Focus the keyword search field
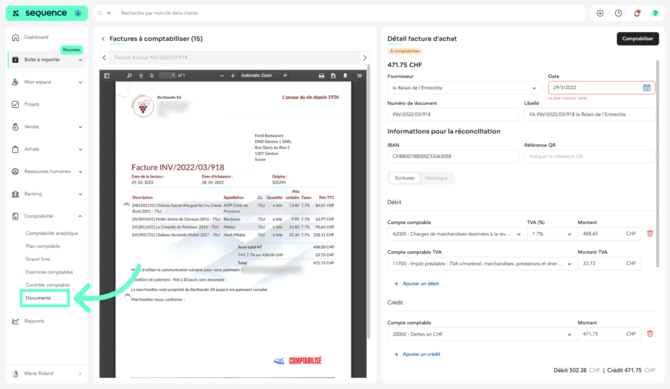670x389 pixels. point(350,13)
